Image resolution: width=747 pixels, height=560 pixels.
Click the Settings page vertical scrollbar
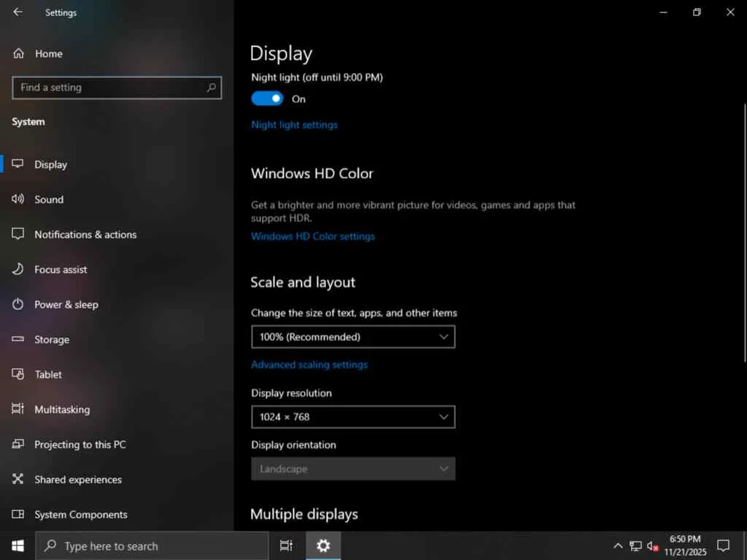(x=744, y=233)
